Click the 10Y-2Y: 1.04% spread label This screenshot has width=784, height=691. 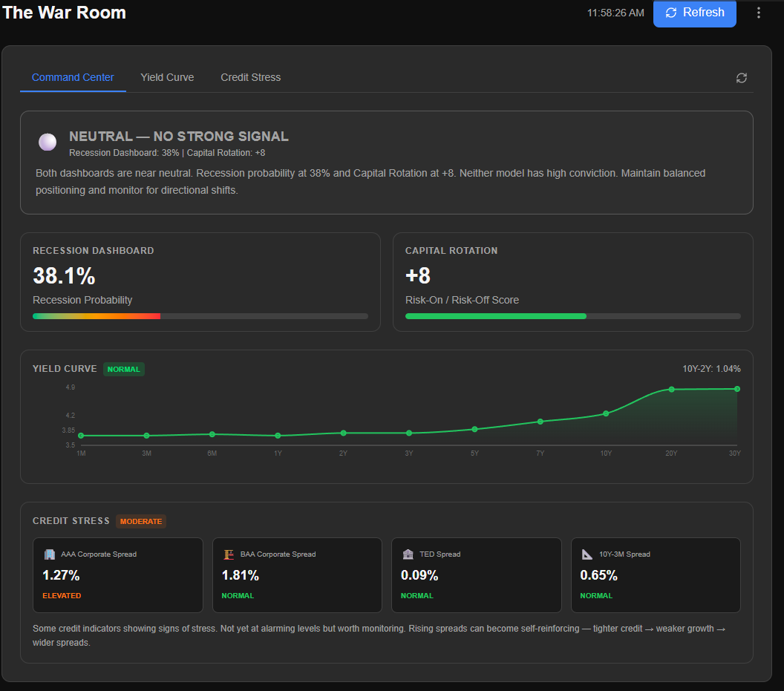(710, 368)
